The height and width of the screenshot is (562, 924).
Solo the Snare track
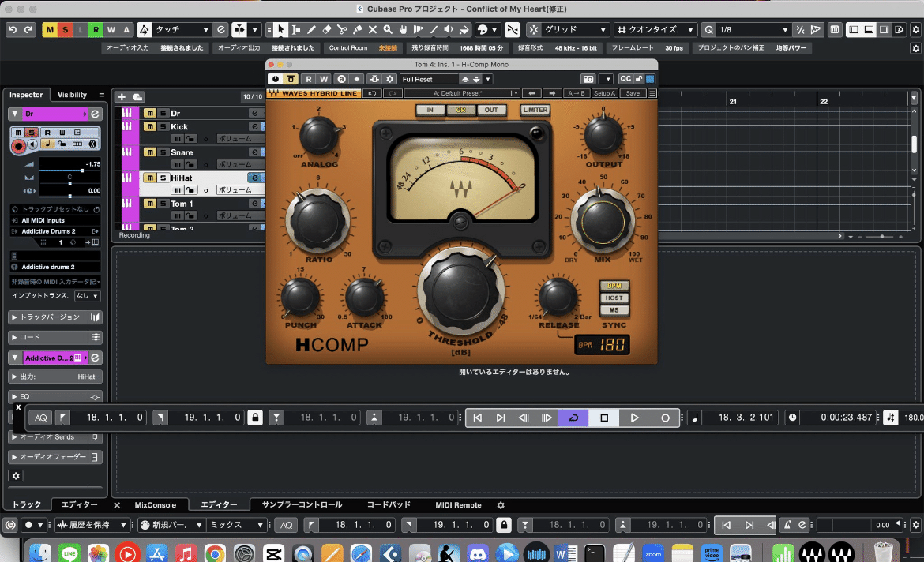(163, 152)
